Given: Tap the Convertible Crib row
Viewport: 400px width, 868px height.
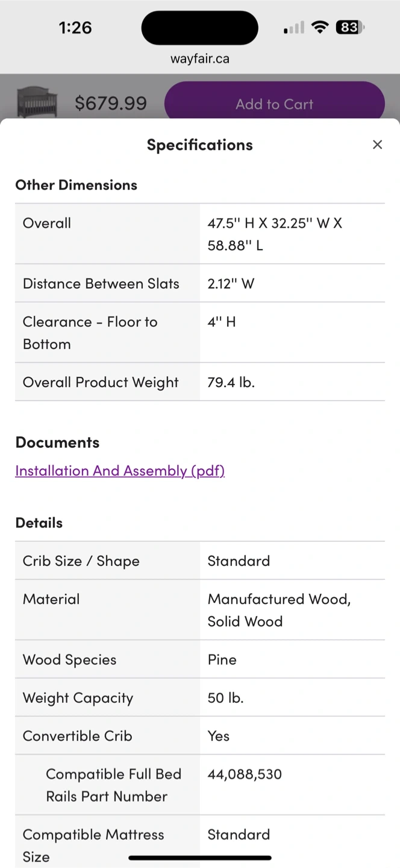Looking at the screenshot, I should 199,736.
